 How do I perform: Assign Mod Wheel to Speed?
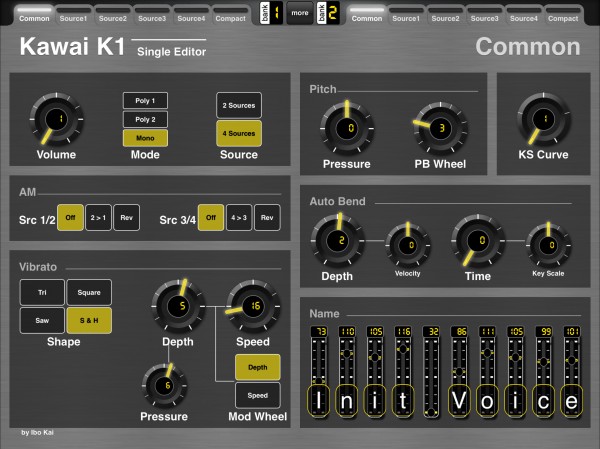(x=258, y=395)
